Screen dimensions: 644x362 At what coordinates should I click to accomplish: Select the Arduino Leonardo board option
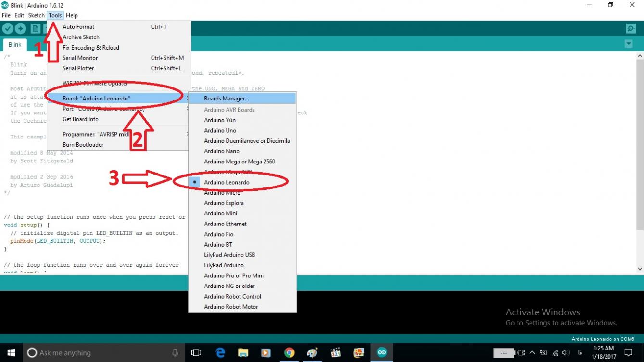pos(227,183)
